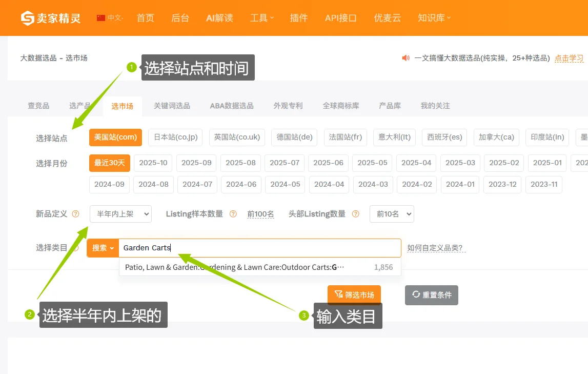Click the speaker announcement icon
This screenshot has width=588, height=374.
[405, 58]
